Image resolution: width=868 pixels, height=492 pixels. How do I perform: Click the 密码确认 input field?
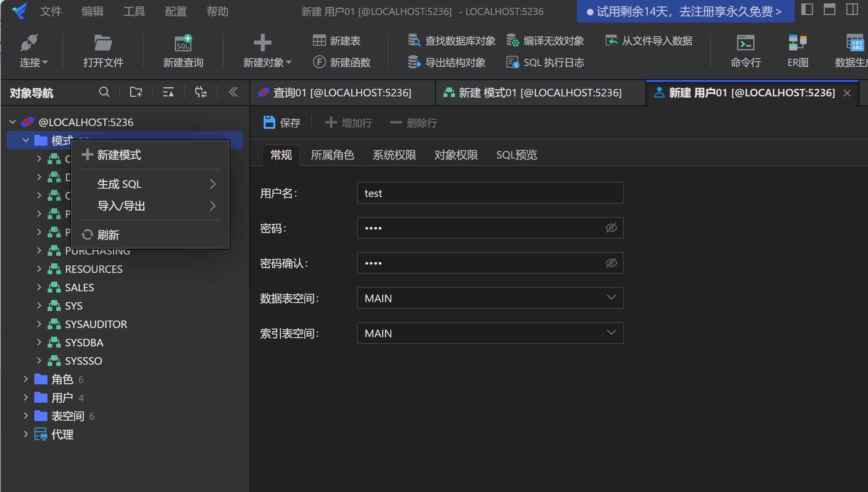click(490, 263)
